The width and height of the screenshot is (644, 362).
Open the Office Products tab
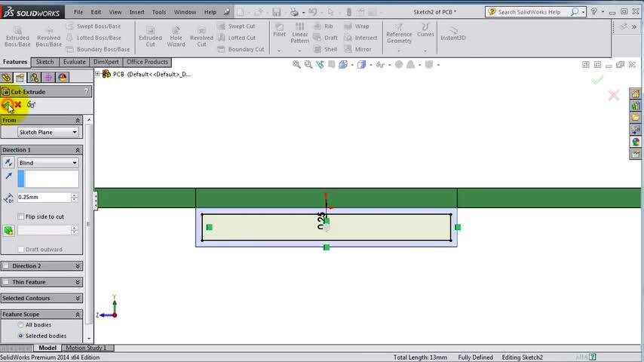click(x=147, y=62)
